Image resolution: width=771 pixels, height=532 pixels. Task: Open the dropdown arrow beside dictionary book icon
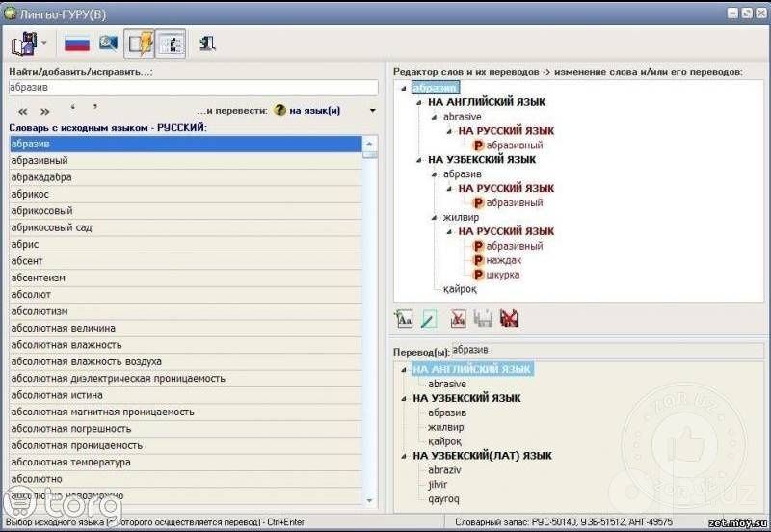click(x=44, y=43)
